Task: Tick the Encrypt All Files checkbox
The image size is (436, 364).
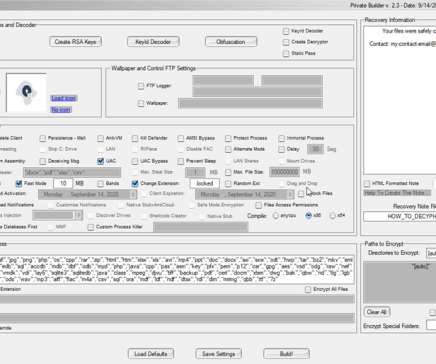Action: [x=308, y=289]
